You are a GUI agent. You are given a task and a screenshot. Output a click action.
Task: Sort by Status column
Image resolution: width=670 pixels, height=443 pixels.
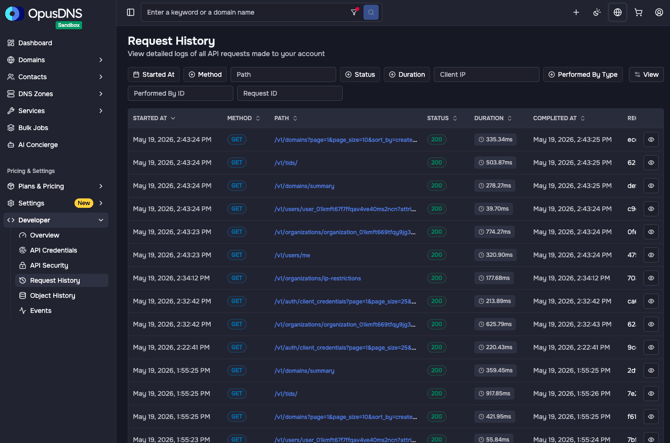point(442,118)
